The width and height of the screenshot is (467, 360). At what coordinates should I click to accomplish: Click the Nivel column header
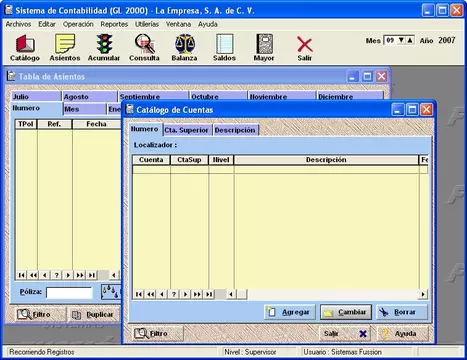point(221,160)
